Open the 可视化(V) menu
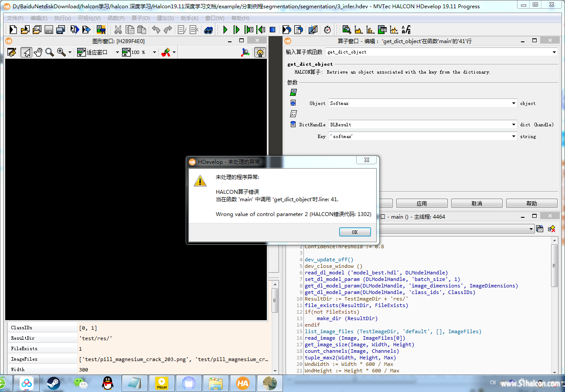This screenshot has height=392, width=565. (x=89, y=18)
